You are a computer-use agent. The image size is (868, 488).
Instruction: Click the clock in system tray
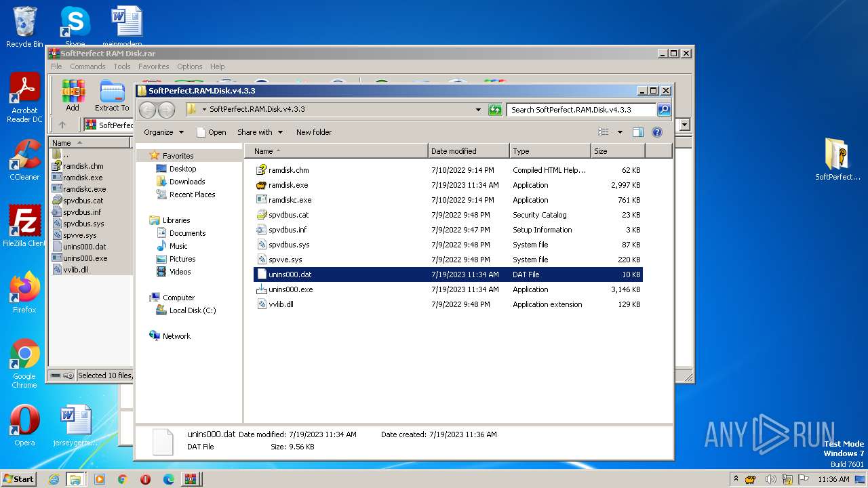click(x=833, y=479)
